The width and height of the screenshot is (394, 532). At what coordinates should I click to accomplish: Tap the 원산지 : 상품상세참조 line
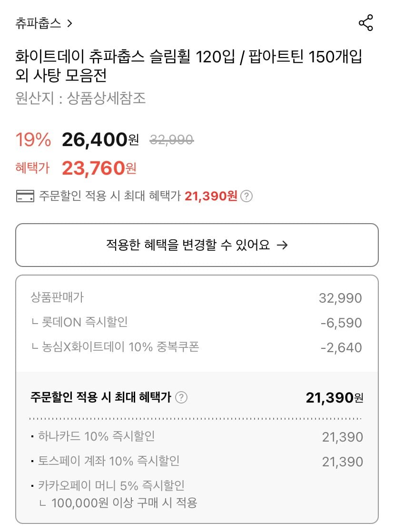pos(80,98)
